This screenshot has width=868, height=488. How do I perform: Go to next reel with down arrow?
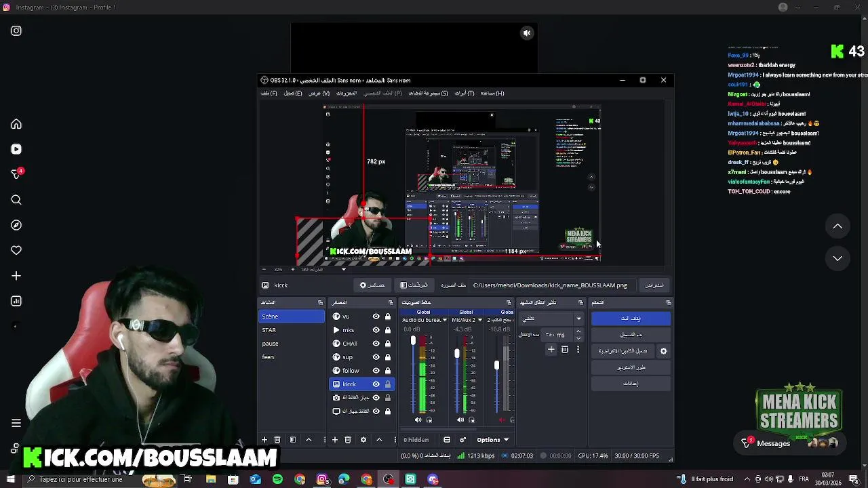click(x=837, y=258)
